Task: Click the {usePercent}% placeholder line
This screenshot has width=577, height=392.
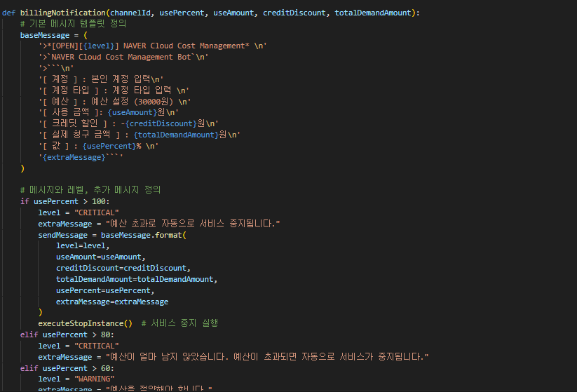Action: pyautogui.click(x=98, y=146)
